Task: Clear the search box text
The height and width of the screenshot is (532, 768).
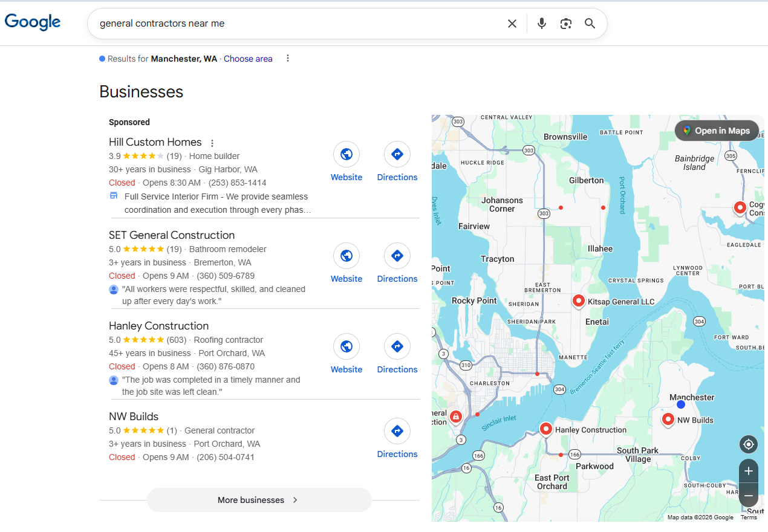Action: click(512, 24)
